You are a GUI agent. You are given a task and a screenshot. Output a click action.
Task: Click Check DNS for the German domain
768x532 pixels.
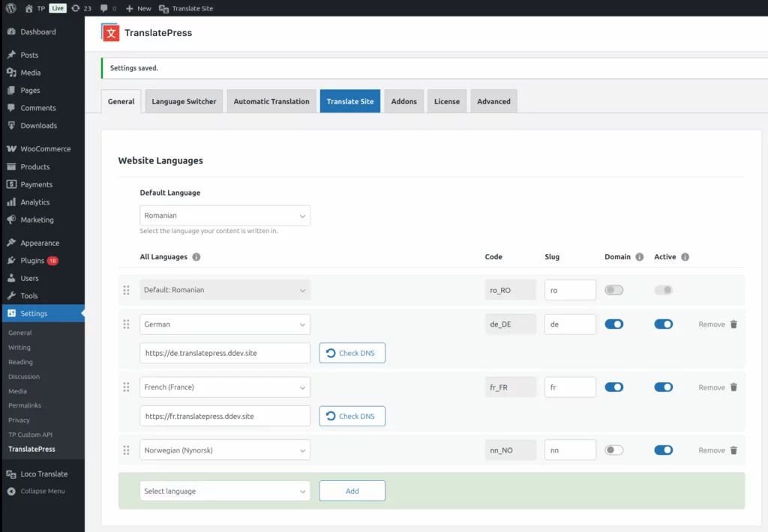pyautogui.click(x=352, y=353)
